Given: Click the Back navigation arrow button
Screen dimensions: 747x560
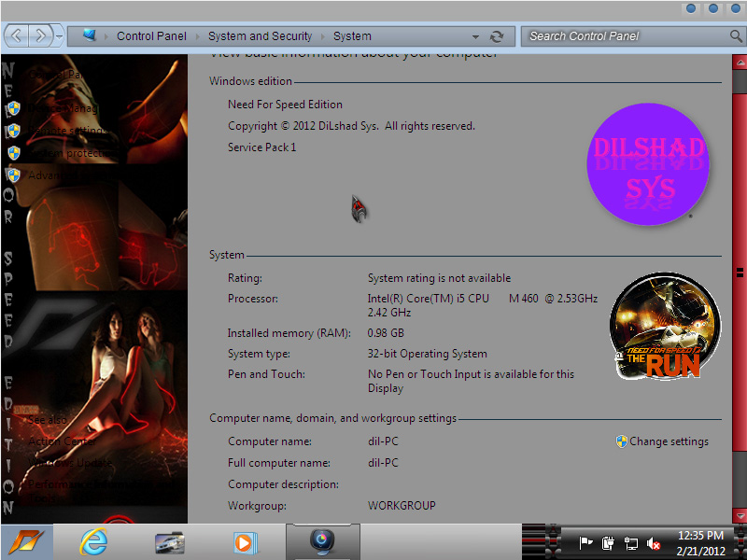Looking at the screenshot, I should [x=17, y=35].
